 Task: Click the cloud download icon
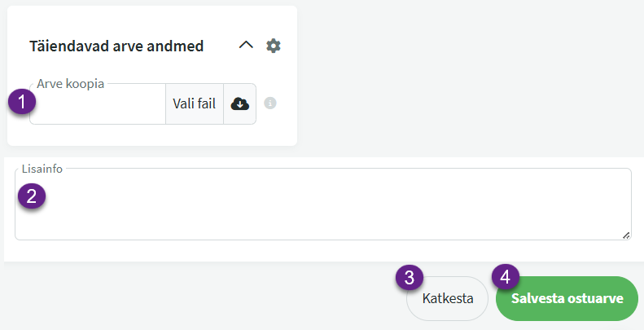pyautogui.click(x=240, y=103)
